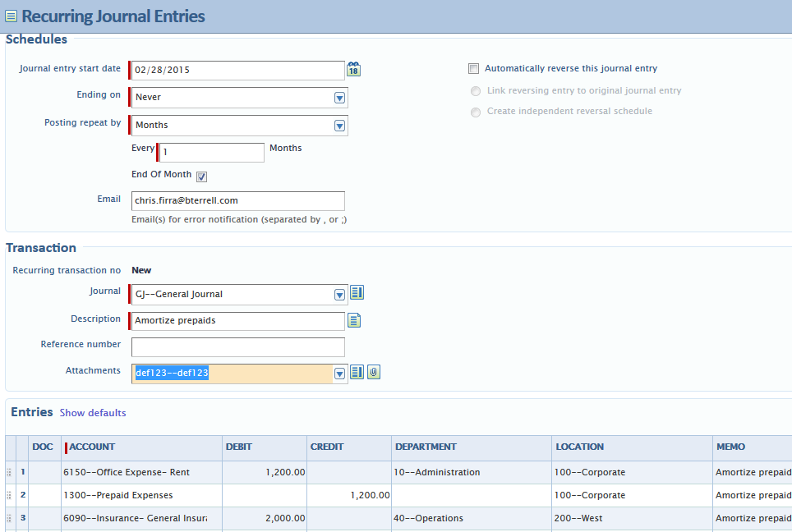Open the Description expanded text editor icon
Image resolution: width=792 pixels, height=532 pixels.
pos(354,320)
